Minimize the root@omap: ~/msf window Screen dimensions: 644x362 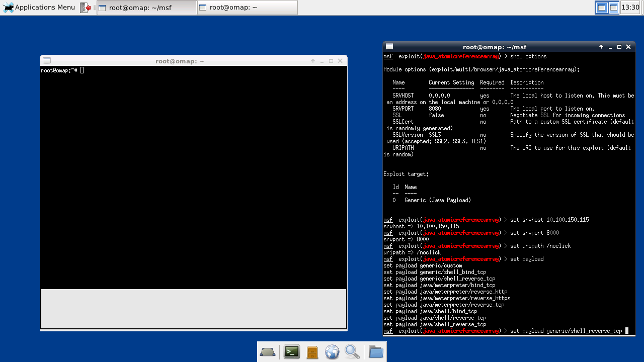click(x=610, y=47)
